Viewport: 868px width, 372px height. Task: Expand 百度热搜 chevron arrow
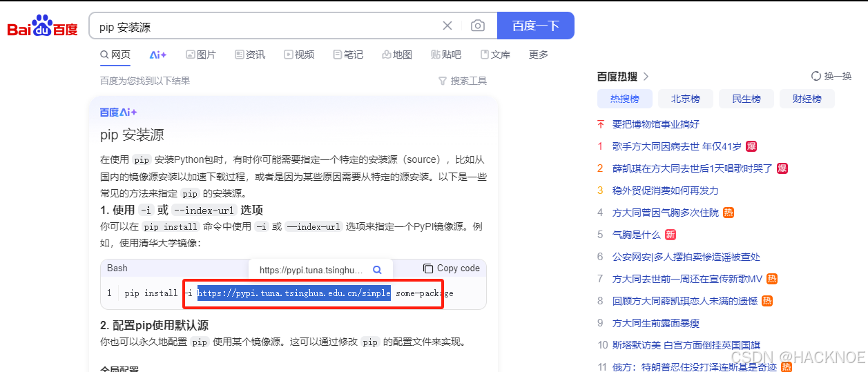(646, 76)
